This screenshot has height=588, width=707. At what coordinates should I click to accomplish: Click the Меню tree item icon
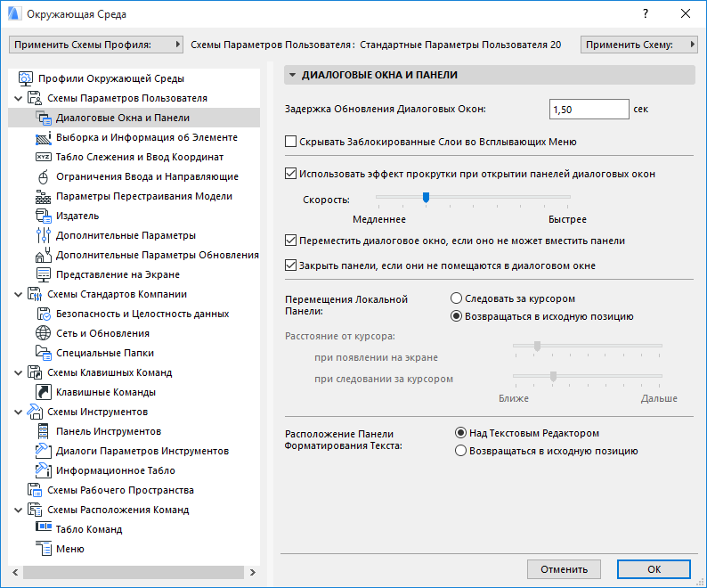click(x=44, y=549)
